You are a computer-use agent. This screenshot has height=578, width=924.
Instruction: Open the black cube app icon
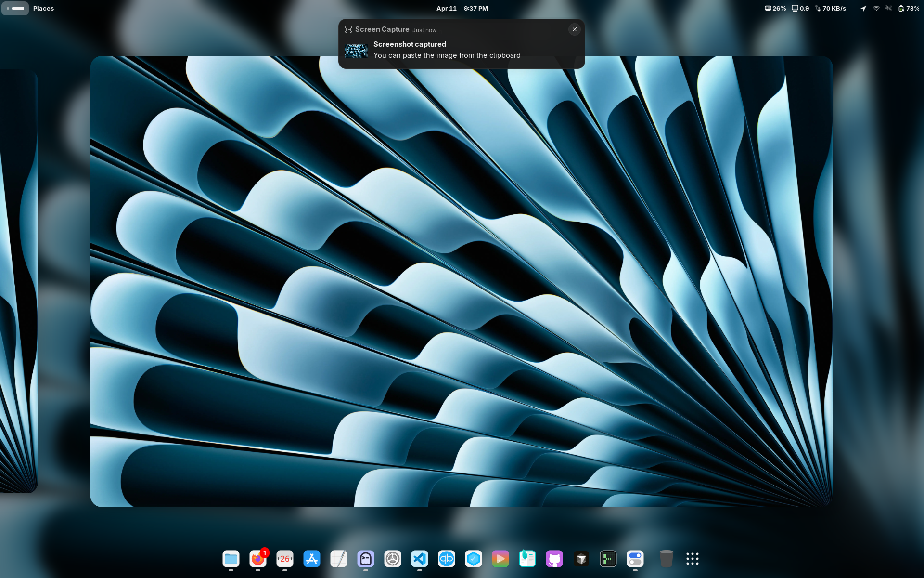tap(581, 559)
